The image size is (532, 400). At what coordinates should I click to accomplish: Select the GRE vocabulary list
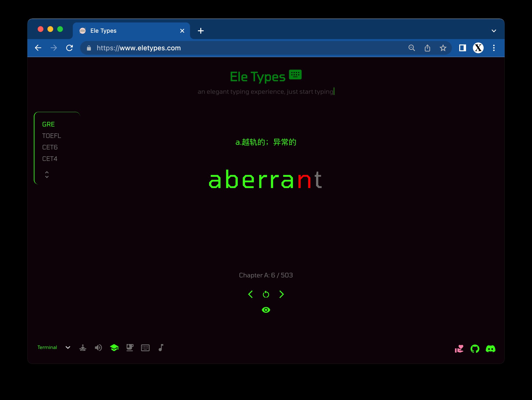tap(48, 124)
